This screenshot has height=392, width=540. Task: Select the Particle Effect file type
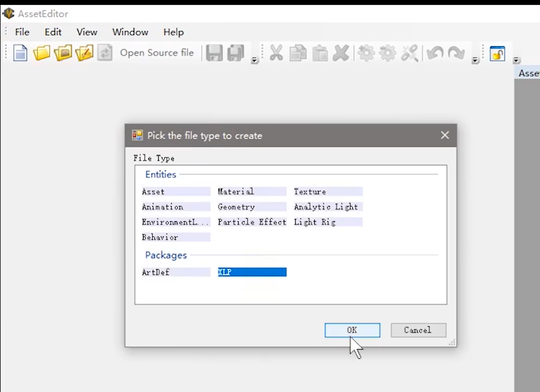point(252,222)
